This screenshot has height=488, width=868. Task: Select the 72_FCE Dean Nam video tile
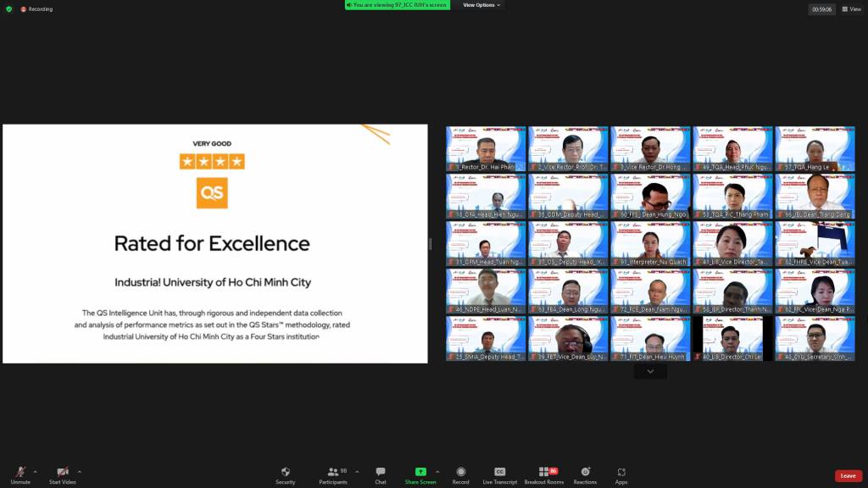click(650, 291)
